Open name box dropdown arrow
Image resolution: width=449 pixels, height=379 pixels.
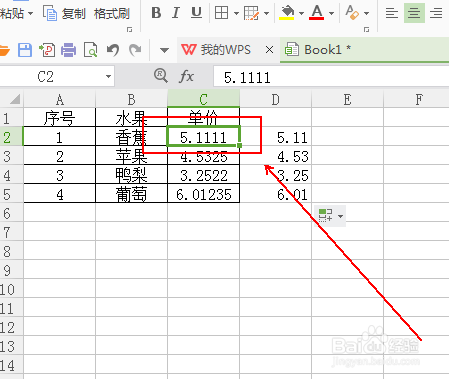click(x=108, y=77)
